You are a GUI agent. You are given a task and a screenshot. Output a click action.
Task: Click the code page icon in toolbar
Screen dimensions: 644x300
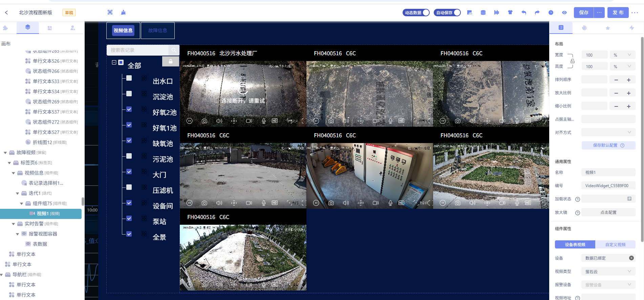click(x=470, y=13)
